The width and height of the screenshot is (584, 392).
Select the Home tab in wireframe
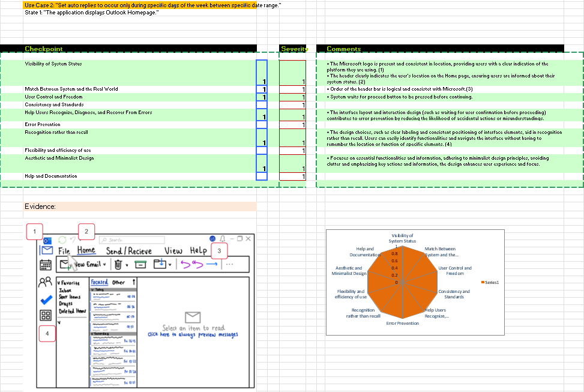(x=86, y=250)
